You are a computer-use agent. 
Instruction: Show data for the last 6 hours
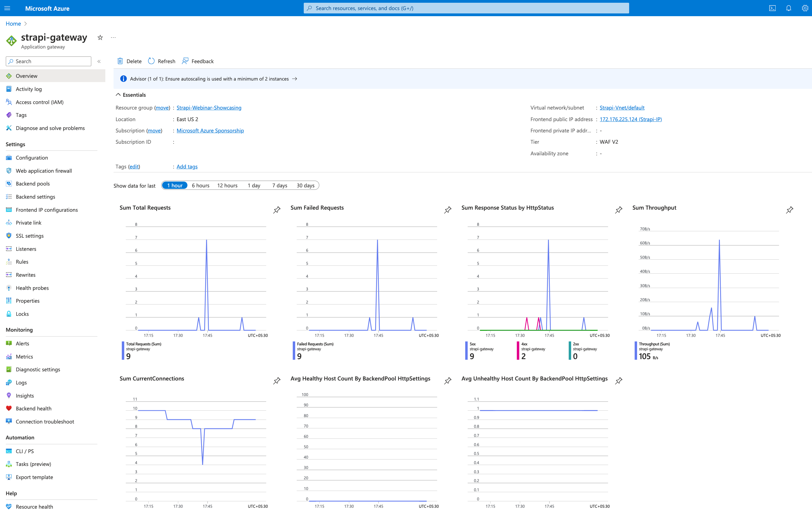(200, 185)
